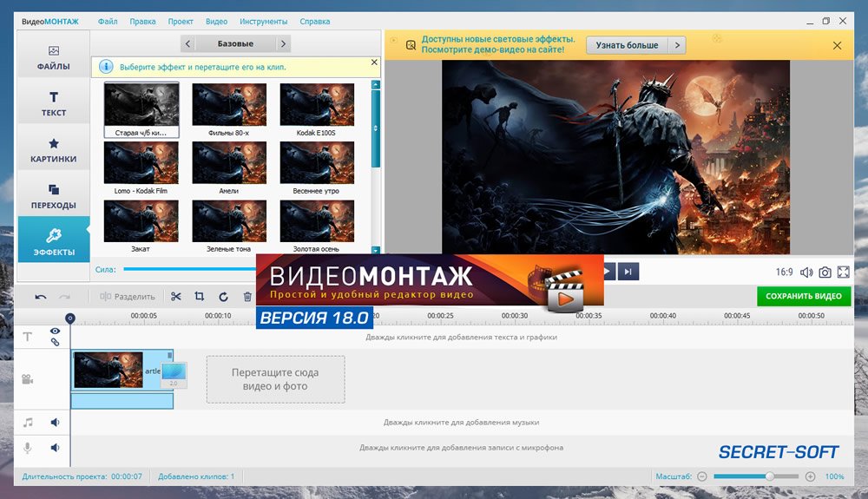
Task: Click the Узнать больше button
Action: click(x=628, y=45)
